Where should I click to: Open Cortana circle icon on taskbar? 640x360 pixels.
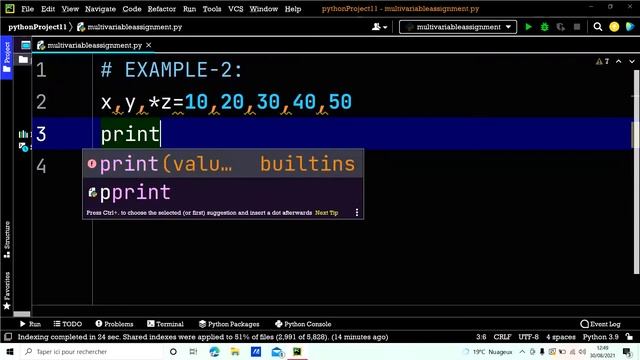click(173, 351)
